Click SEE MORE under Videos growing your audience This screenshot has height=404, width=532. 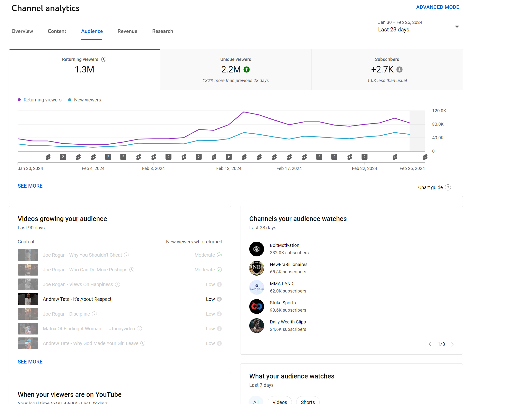[30, 362]
